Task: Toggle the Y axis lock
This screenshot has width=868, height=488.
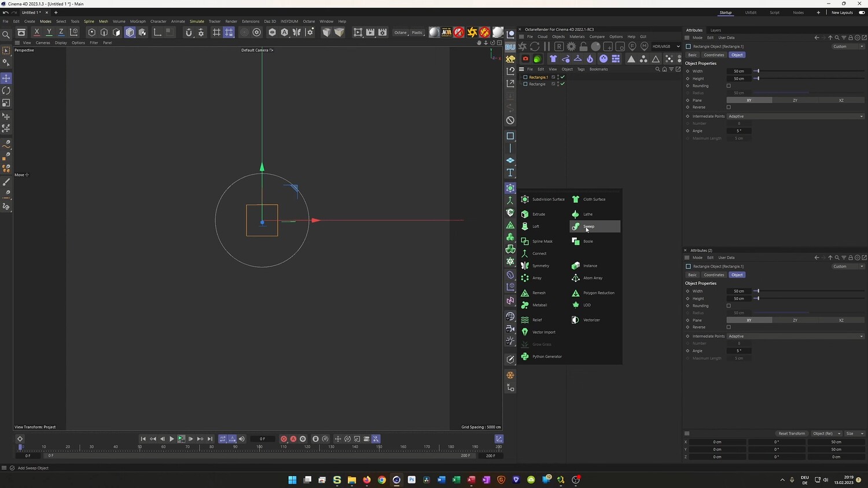Action: [x=49, y=32]
